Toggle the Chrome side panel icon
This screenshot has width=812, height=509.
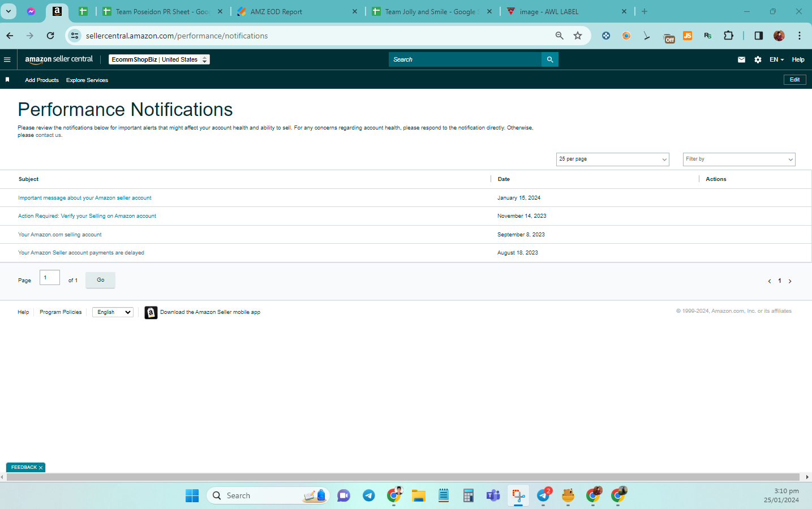(758, 36)
